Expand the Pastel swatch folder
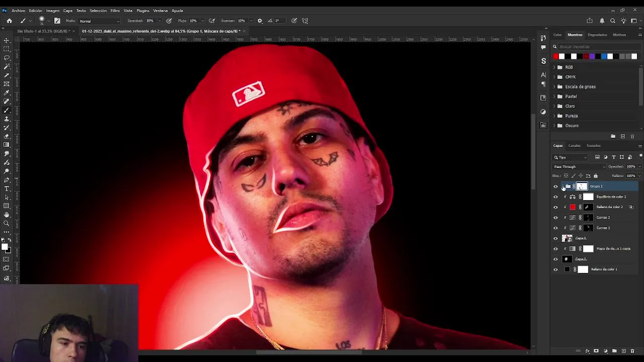 click(554, 97)
